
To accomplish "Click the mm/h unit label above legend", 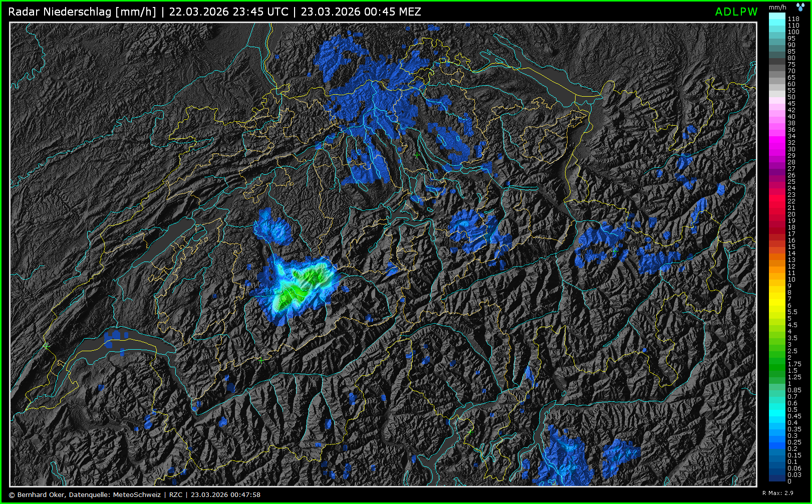I will pos(777,7).
